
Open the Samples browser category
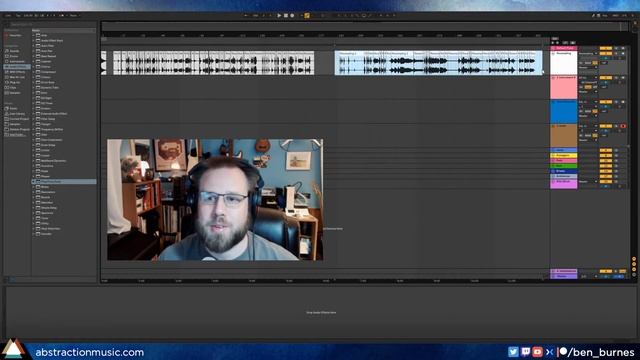pos(14,93)
